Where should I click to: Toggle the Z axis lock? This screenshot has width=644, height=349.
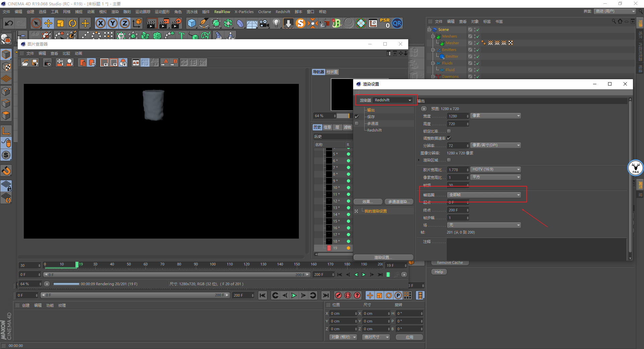pyautogui.click(x=125, y=23)
